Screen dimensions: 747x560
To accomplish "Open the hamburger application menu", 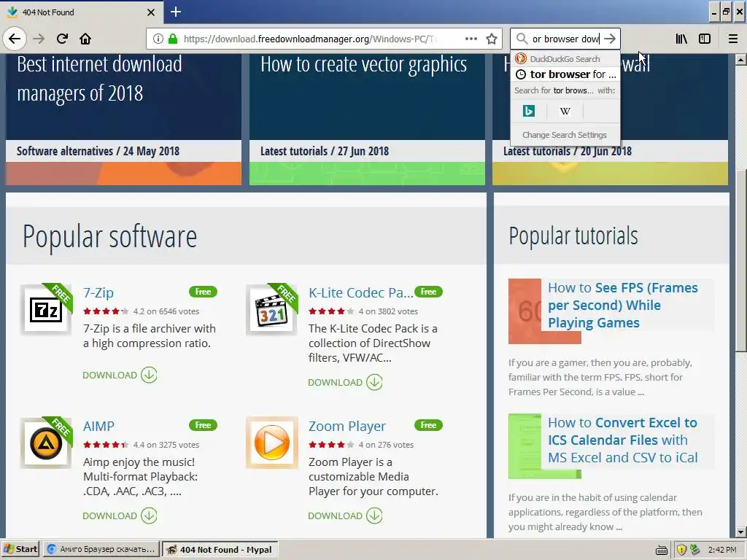I will click(x=733, y=39).
